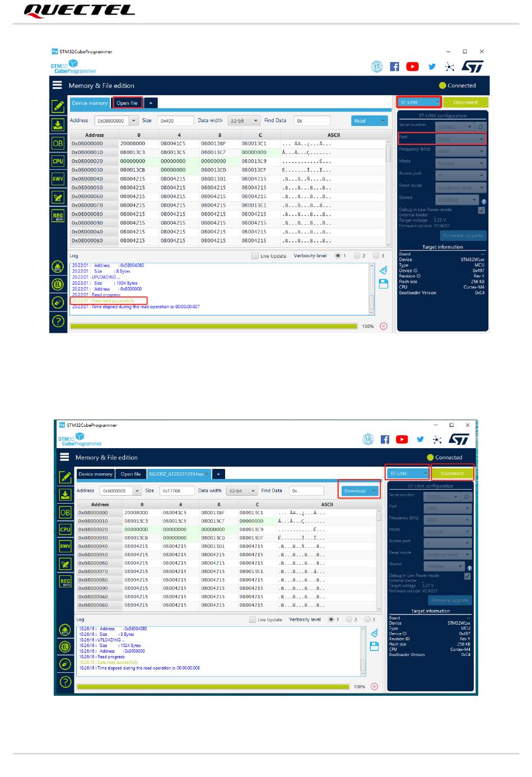The height and width of the screenshot is (777, 532).
Task: Save the log via the disk icon, lower window
Action: [x=375, y=646]
